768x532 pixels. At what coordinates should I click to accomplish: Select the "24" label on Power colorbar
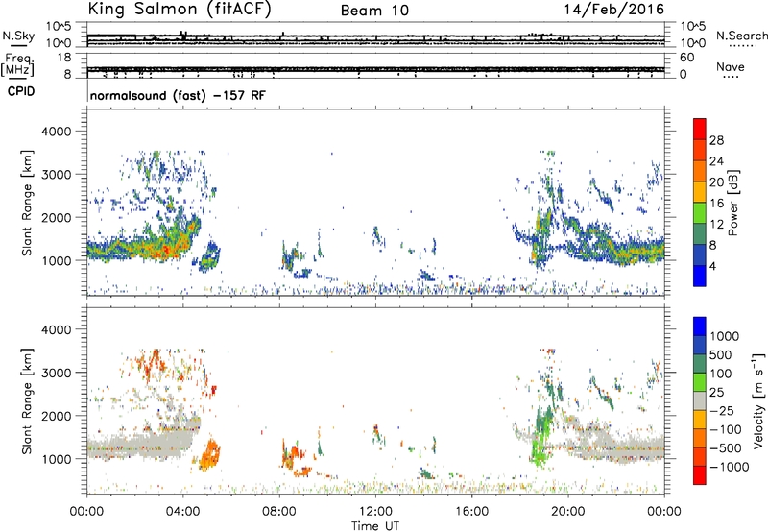[x=716, y=161]
